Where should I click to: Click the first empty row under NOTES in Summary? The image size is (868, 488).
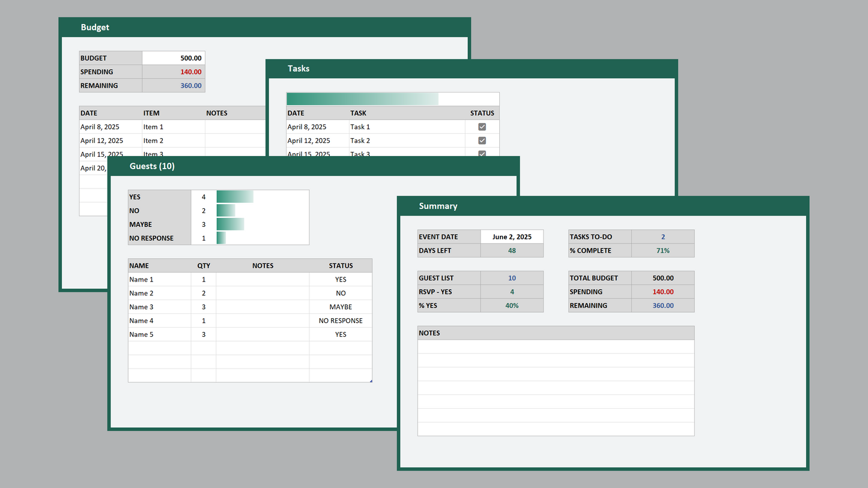(x=556, y=346)
